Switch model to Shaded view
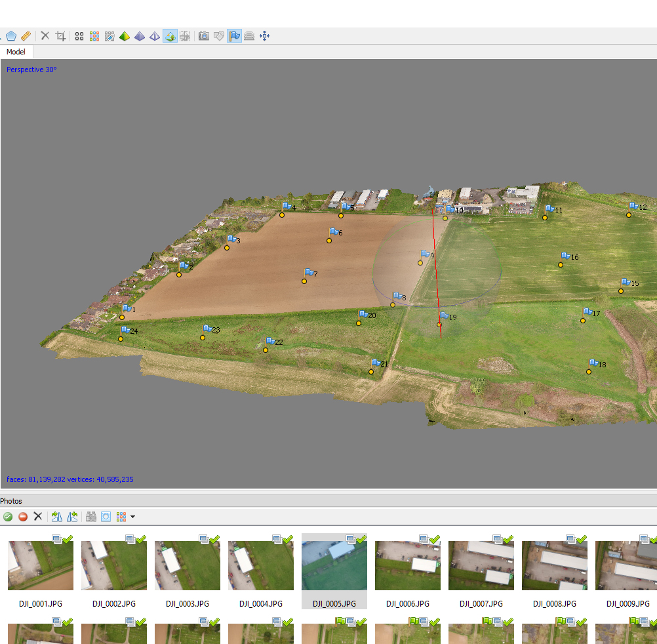Image resolution: width=657 pixels, height=644 pixels. pyautogui.click(x=125, y=37)
